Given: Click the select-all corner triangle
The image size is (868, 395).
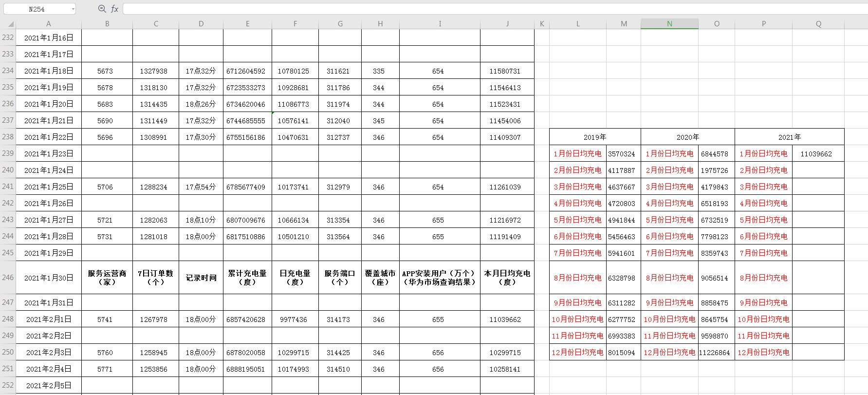Looking at the screenshot, I should [11, 24].
